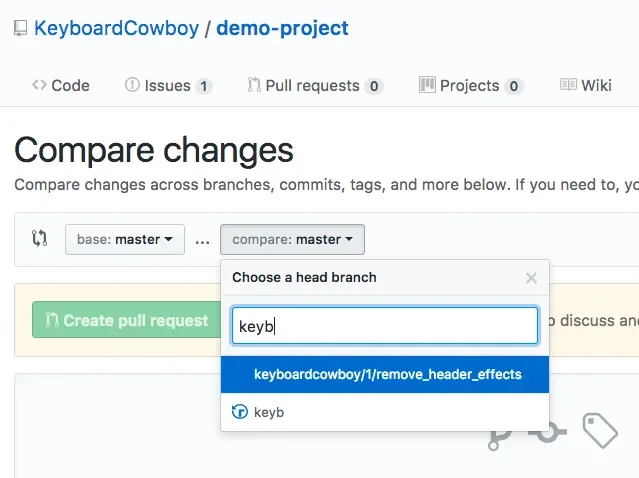Click the repository book icon beside KeyboardCowboy
This screenshot has width=639, height=478.
tap(20, 29)
